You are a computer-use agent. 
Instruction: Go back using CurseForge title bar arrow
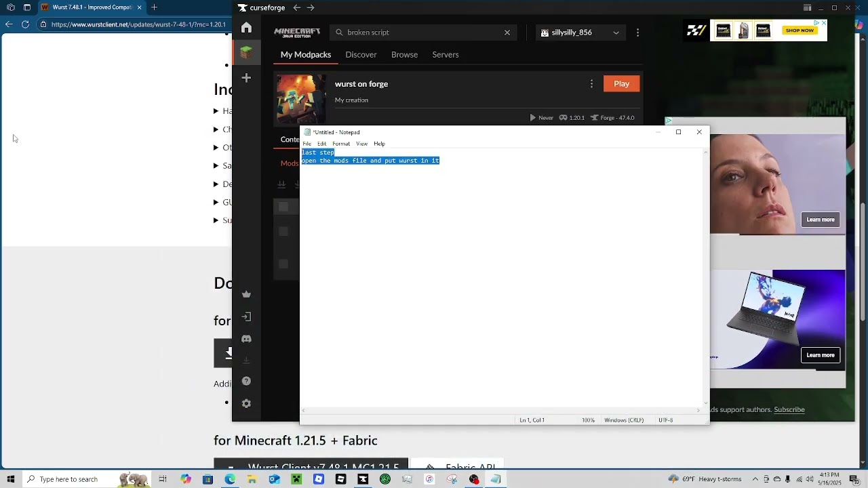[x=297, y=7]
